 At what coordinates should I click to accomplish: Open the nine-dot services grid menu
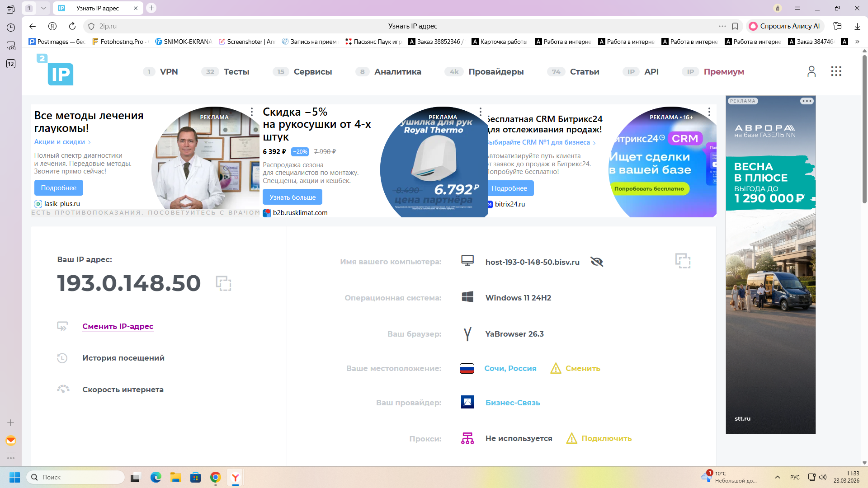click(836, 71)
